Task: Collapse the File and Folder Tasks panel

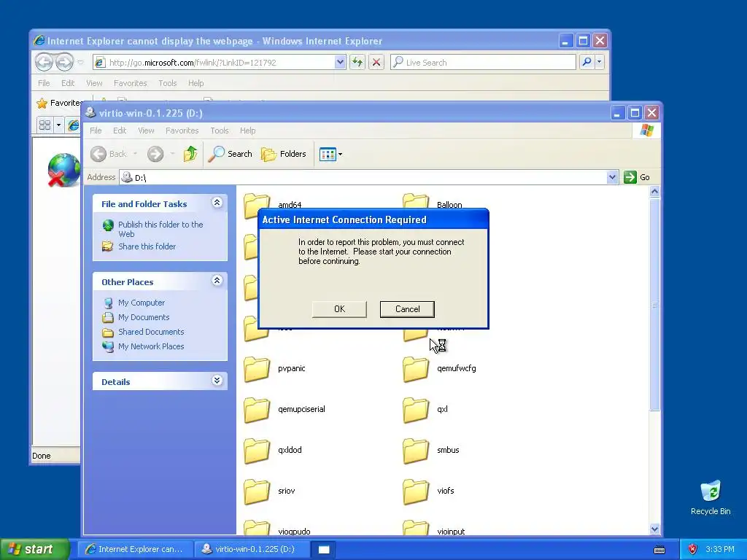Action: click(217, 203)
